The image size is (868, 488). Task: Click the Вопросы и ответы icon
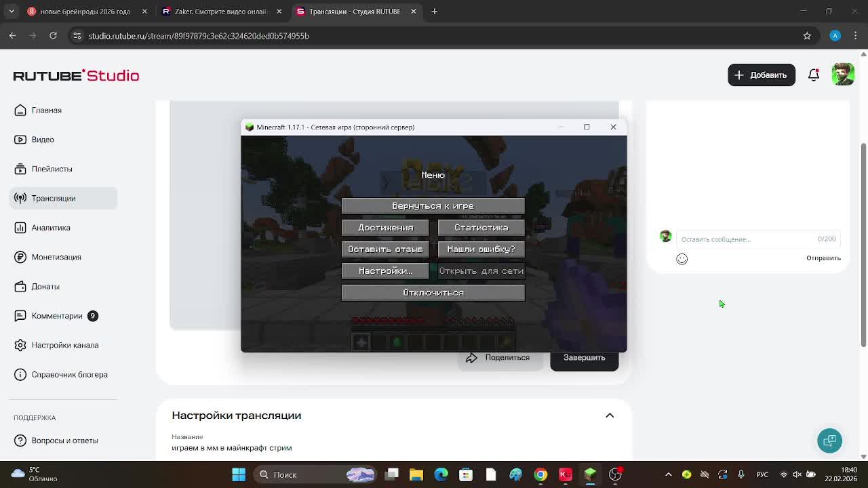[20, 441]
